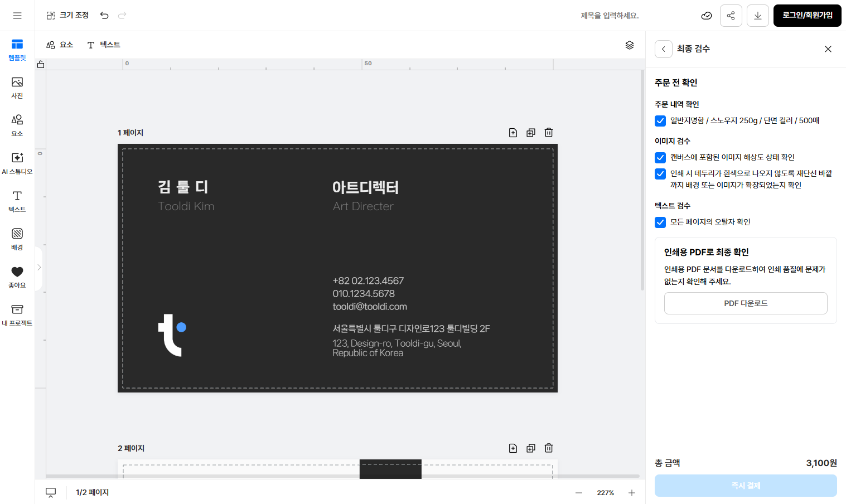The image size is (846, 504).
Task: Add new page after page 2
Action: pyautogui.click(x=513, y=448)
